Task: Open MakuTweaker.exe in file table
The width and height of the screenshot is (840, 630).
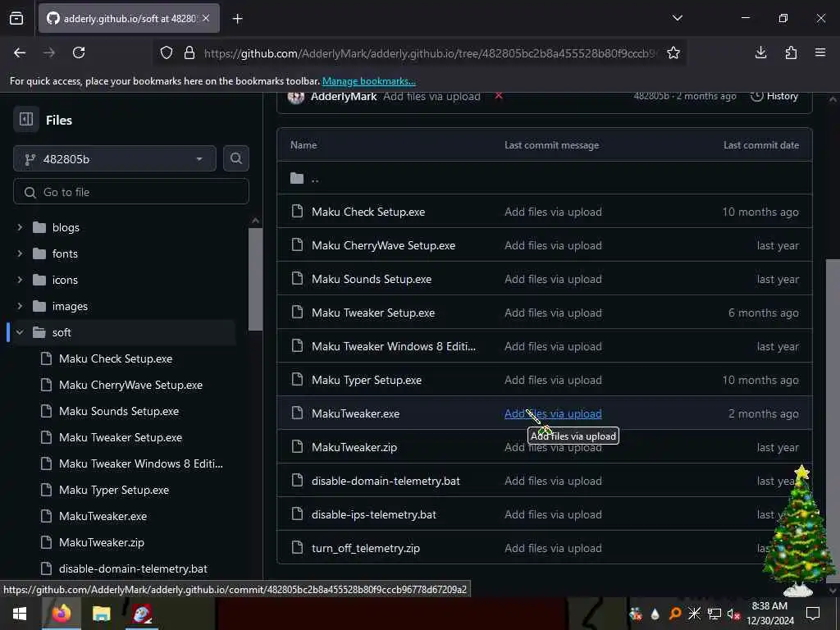Action: (355, 413)
